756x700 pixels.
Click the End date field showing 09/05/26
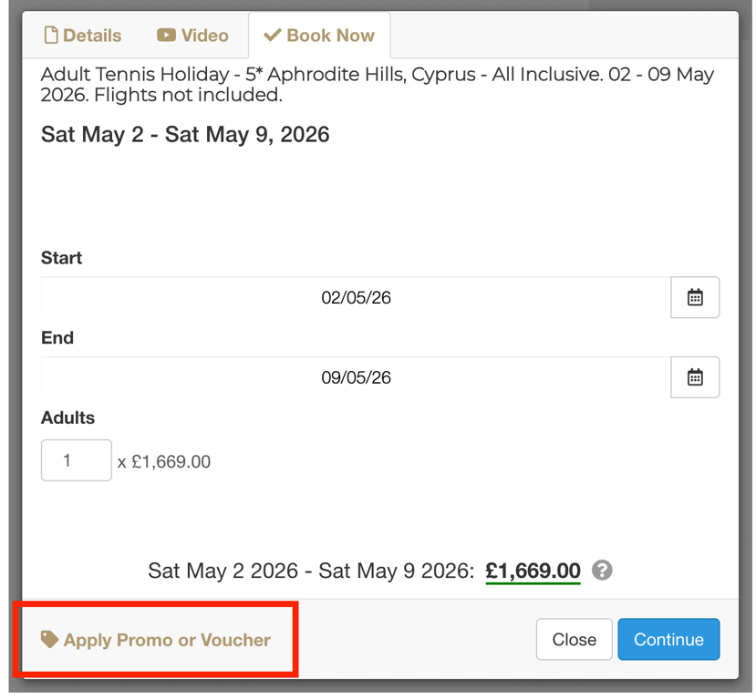tap(356, 377)
